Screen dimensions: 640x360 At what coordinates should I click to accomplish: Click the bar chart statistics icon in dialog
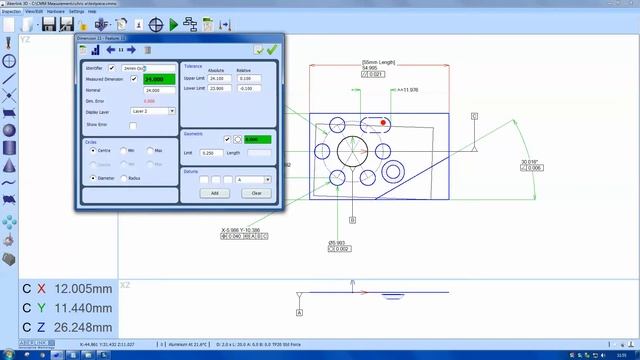pos(96,50)
